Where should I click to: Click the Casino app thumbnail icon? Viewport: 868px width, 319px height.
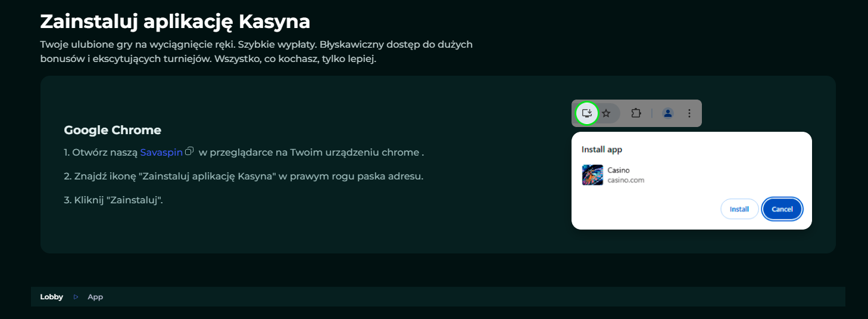pyautogui.click(x=592, y=175)
